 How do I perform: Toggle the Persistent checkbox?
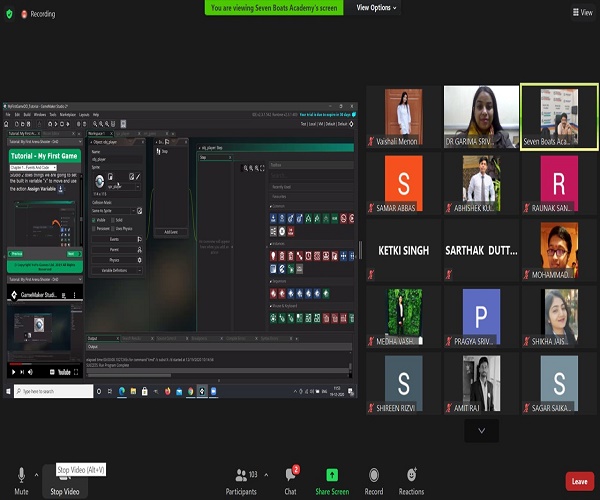(x=94, y=228)
